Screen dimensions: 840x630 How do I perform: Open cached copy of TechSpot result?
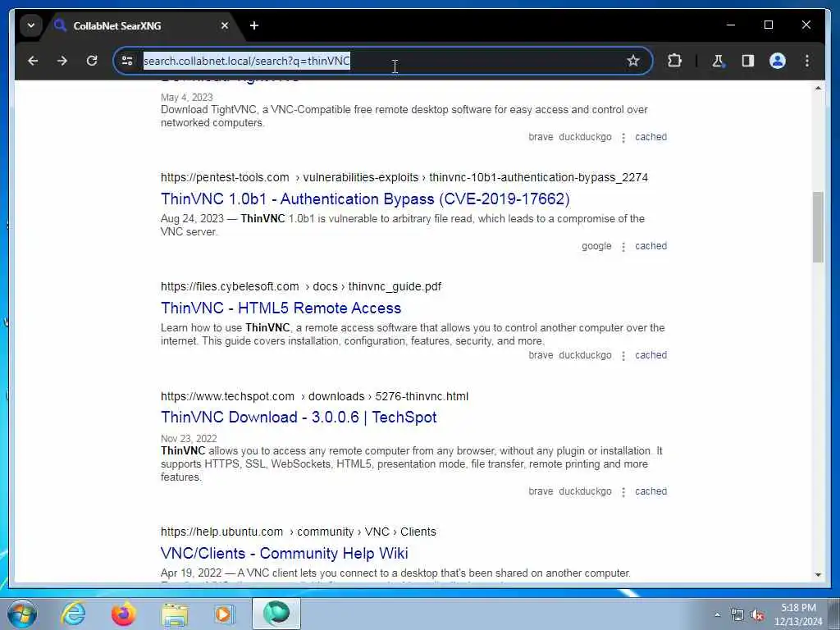(x=651, y=491)
